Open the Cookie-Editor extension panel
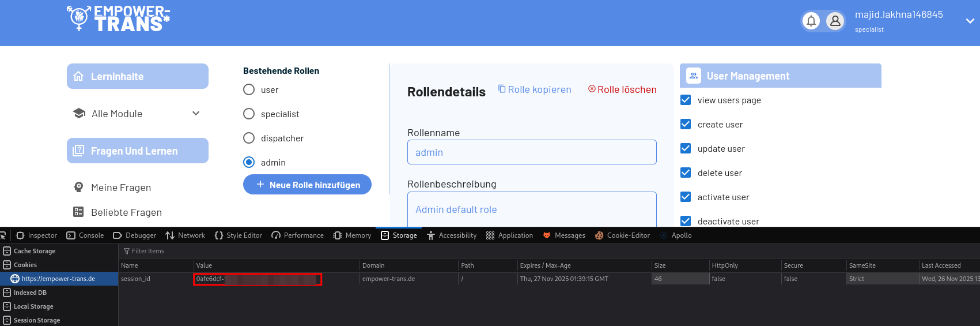This screenshot has width=980, height=326. 622,235
